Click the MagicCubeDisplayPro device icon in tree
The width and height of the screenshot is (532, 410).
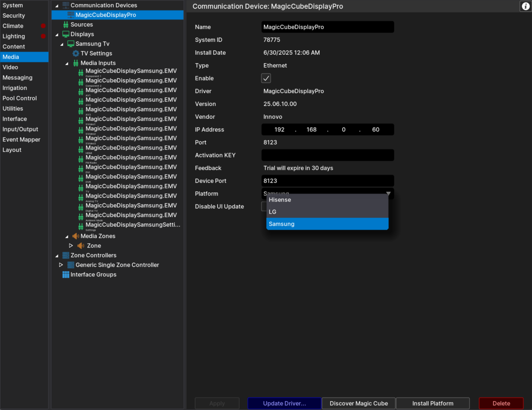tap(71, 15)
